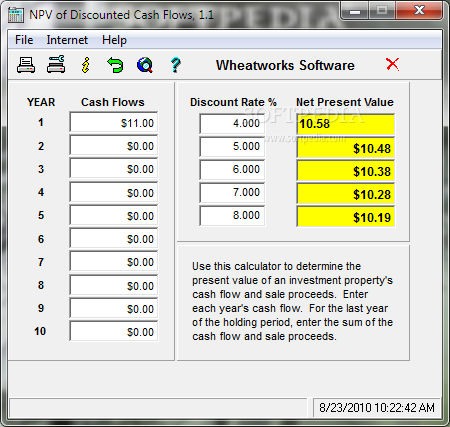Select the Year 10 cash flow field
This screenshot has width=450, height=427.
113,331
